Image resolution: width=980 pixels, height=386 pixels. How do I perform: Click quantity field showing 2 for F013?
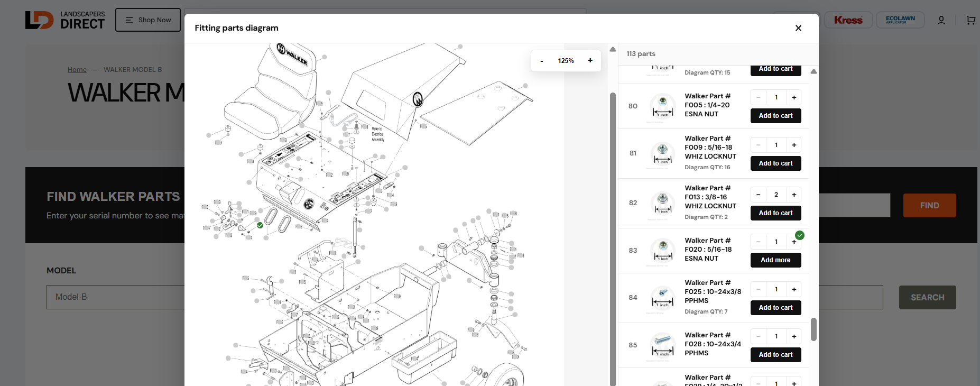[776, 195]
